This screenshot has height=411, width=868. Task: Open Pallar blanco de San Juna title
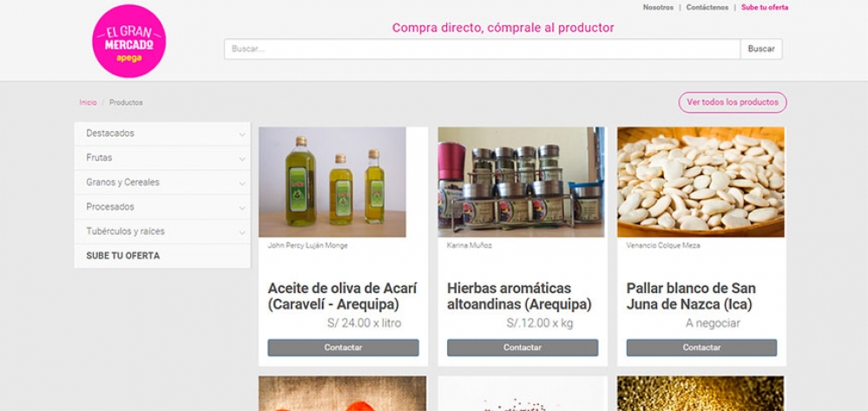tap(691, 297)
